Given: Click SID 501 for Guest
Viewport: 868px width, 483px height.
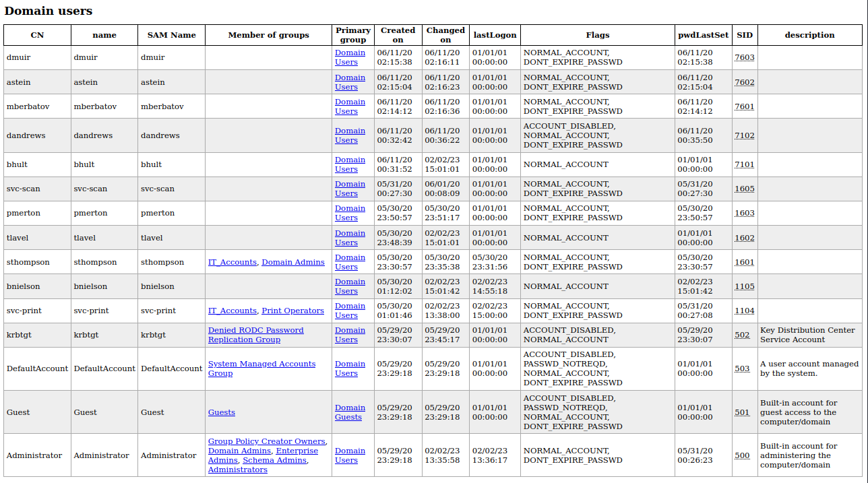Looking at the screenshot, I should point(742,412).
